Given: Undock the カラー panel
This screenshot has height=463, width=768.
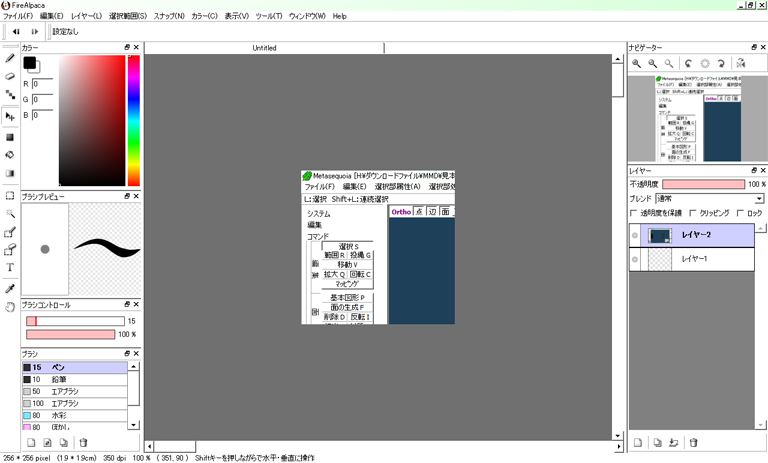Looking at the screenshot, I should click(x=127, y=48).
